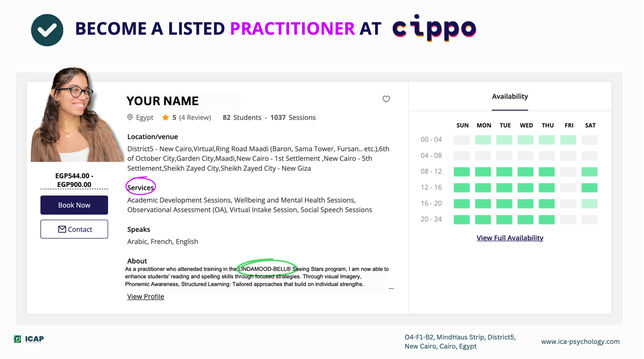Click the envelope icon in Contact button
Image resolution: width=644 pixels, height=359 pixels.
pyautogui.click(x=62, y=229)
